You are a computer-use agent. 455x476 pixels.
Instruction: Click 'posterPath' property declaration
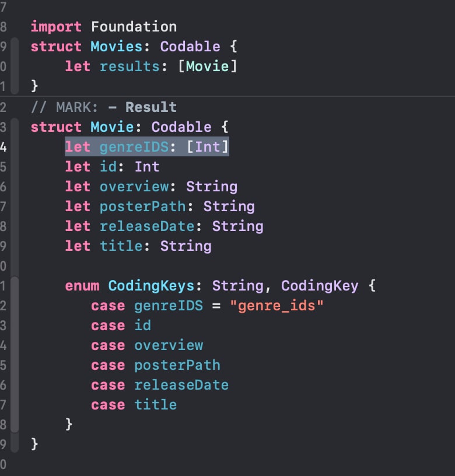[x=143, y=206]
